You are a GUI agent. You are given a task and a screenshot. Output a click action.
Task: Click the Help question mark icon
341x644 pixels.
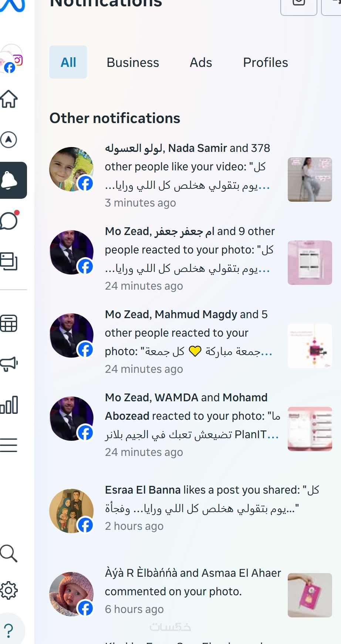click(x=9, y=631)
